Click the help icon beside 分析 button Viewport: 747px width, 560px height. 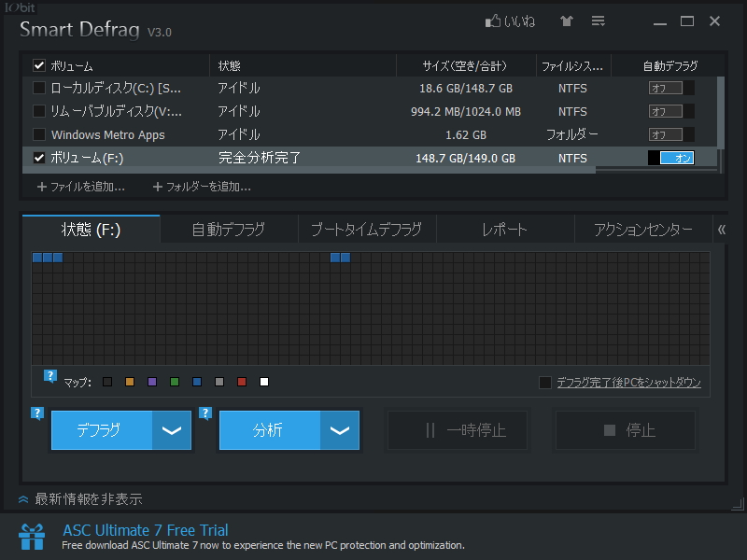pos(205,413)
